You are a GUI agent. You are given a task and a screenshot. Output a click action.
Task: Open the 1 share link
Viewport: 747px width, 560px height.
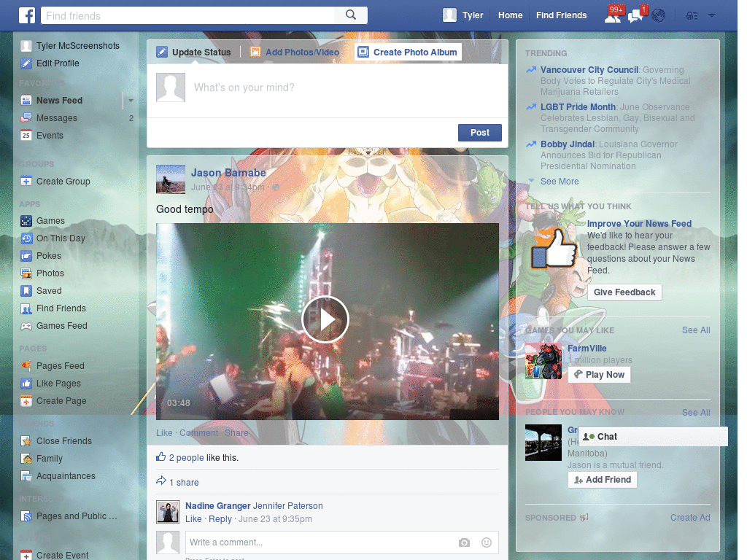pos(184,483)
